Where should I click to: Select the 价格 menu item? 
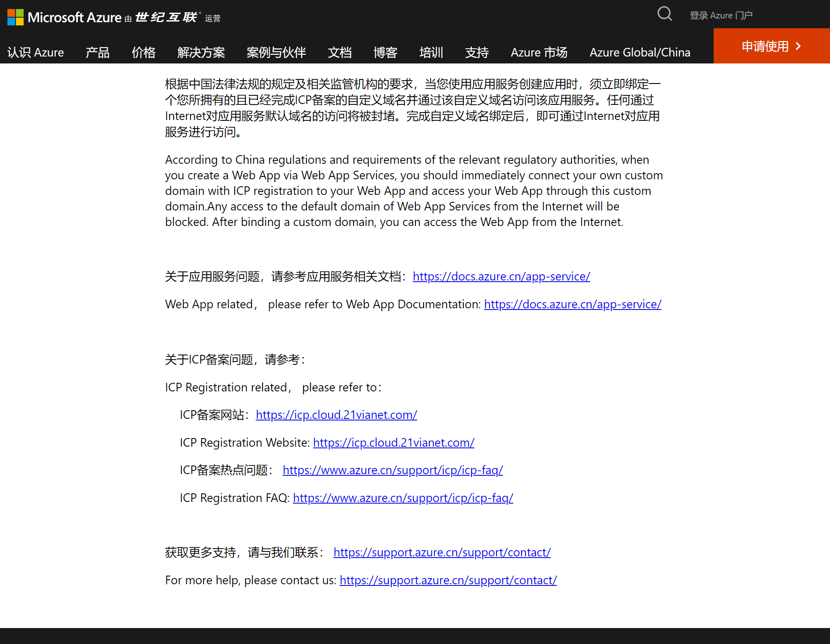point(143,52)
